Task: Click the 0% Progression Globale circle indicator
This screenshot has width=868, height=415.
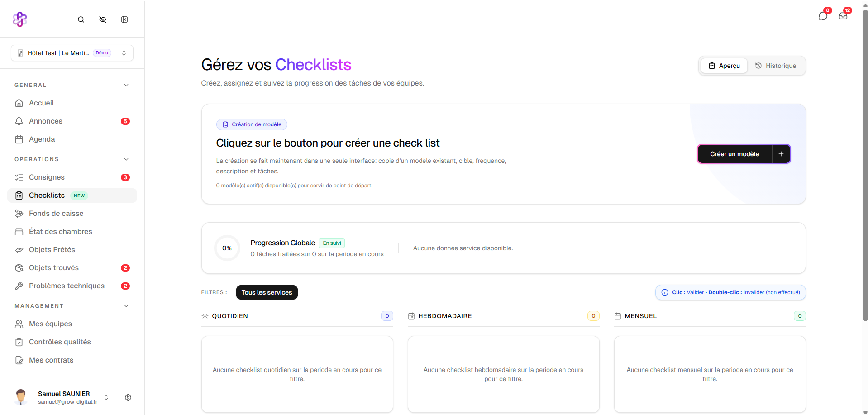Action: coord(227,248)
